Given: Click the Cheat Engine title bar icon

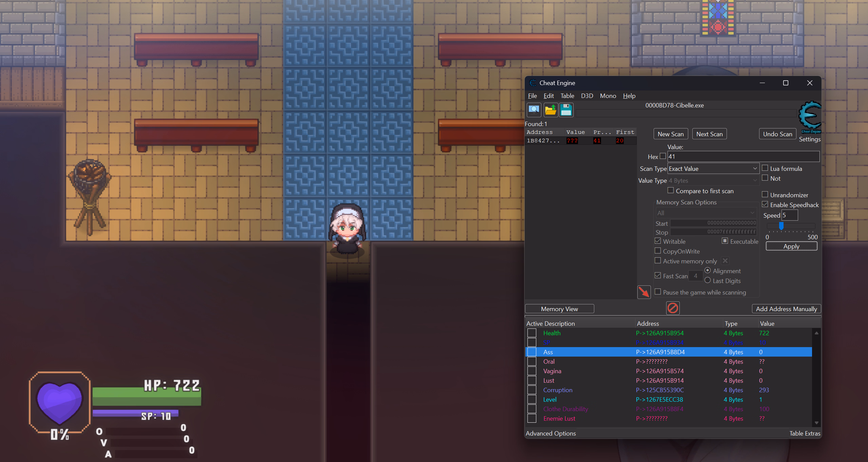Looking at the screenshot, I should click(533, 83).
